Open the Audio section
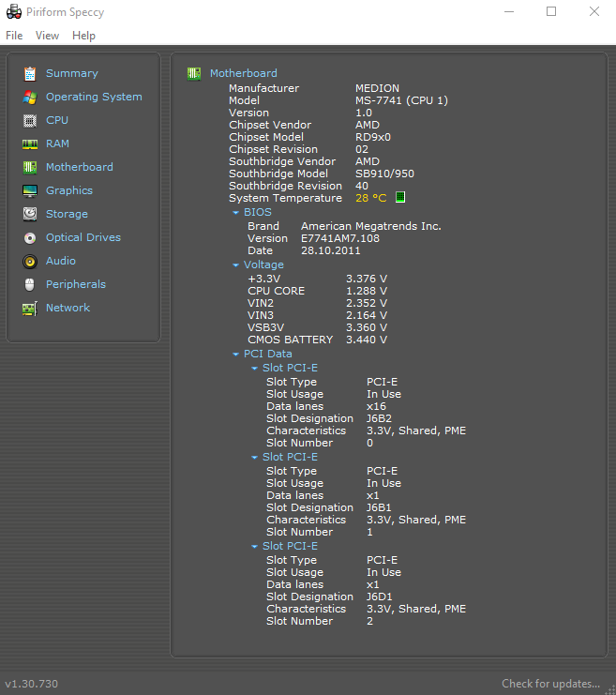616x695 pixels. tap(61, 261)
